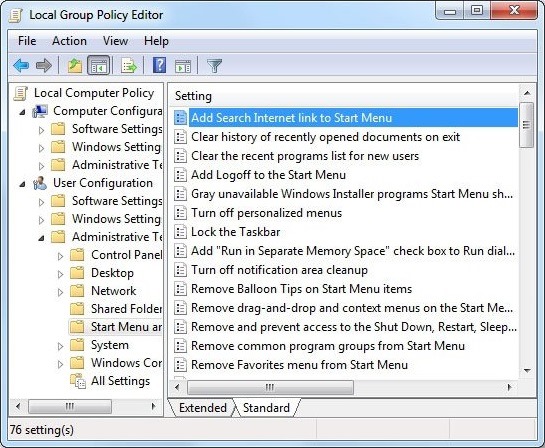This screenshot has height=448, width=545.
Task: Select All Settings tree item
Action: [x=120, y=381]
